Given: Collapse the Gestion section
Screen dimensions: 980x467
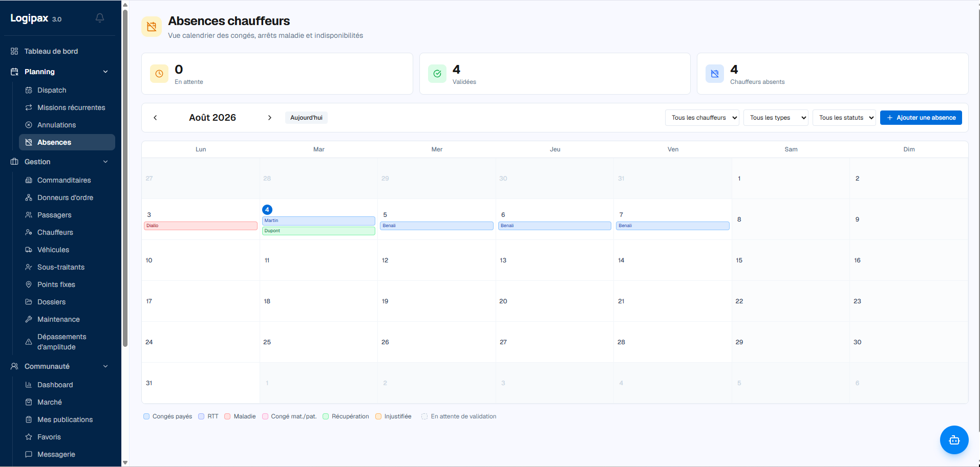Looking at the screenshot, I should tap(105, 162).
